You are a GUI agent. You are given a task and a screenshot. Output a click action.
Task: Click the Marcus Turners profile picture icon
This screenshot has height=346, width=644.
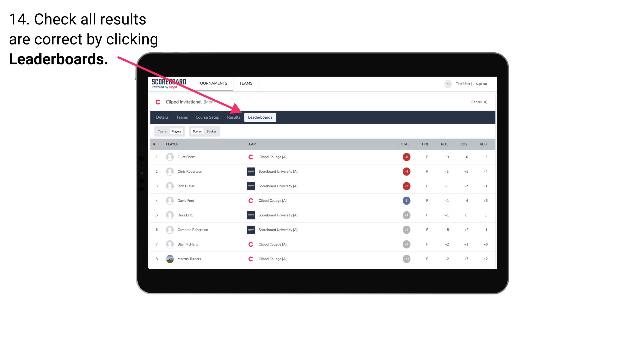click(x=169, y=259)
